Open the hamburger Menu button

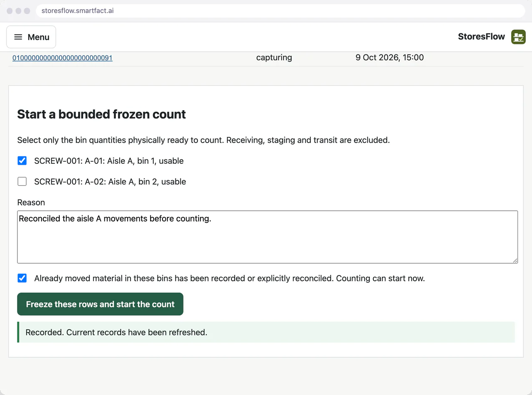[31, 37]
